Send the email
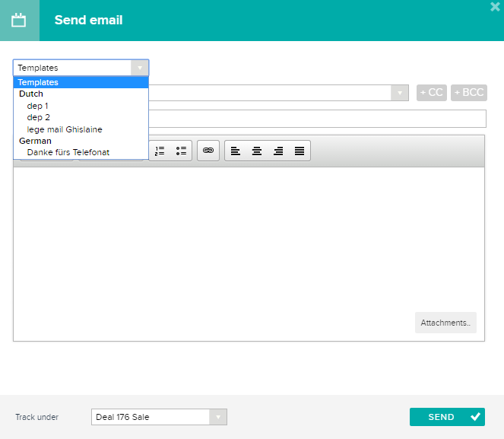 (447, 417)
